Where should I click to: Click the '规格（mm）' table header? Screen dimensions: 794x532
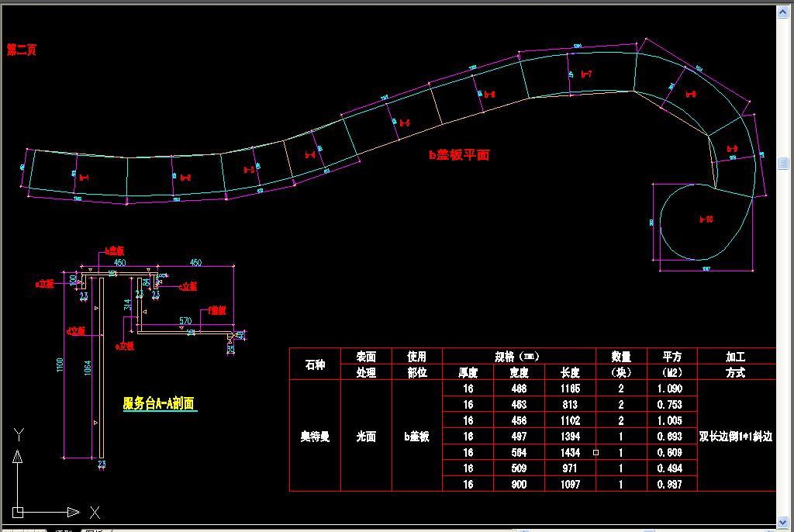(x=518, y=357)
